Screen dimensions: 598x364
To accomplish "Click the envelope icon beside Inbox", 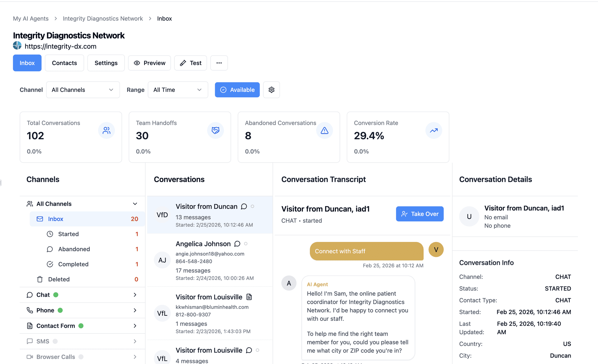I will click(40, 219).
